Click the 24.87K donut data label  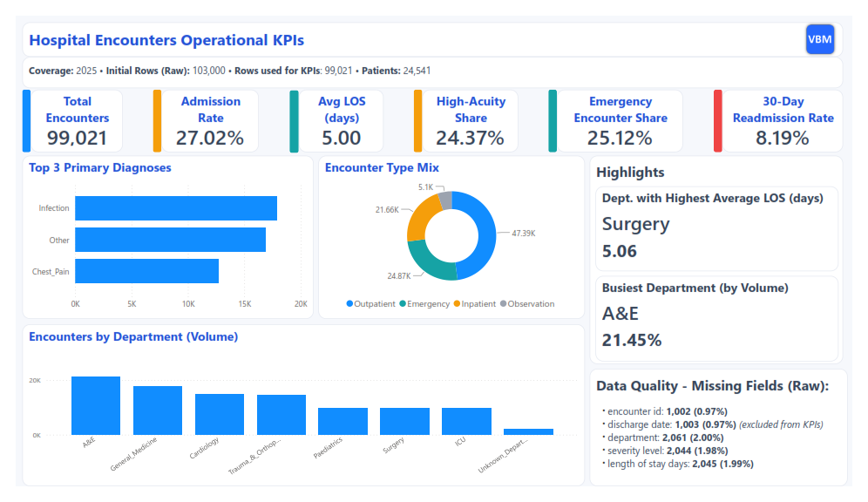click(x=399, y=275)
